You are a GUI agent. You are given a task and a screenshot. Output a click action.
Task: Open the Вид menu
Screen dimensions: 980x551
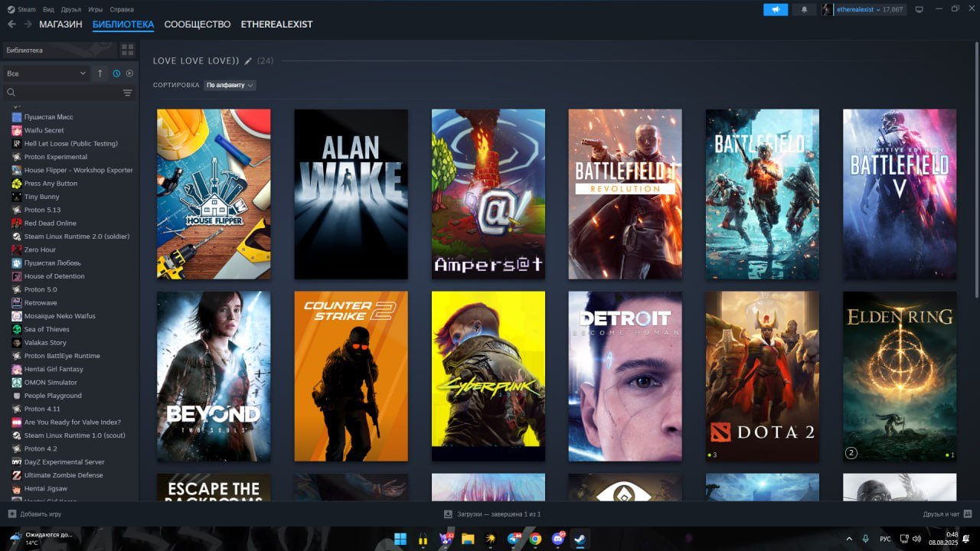coord(49,9)
